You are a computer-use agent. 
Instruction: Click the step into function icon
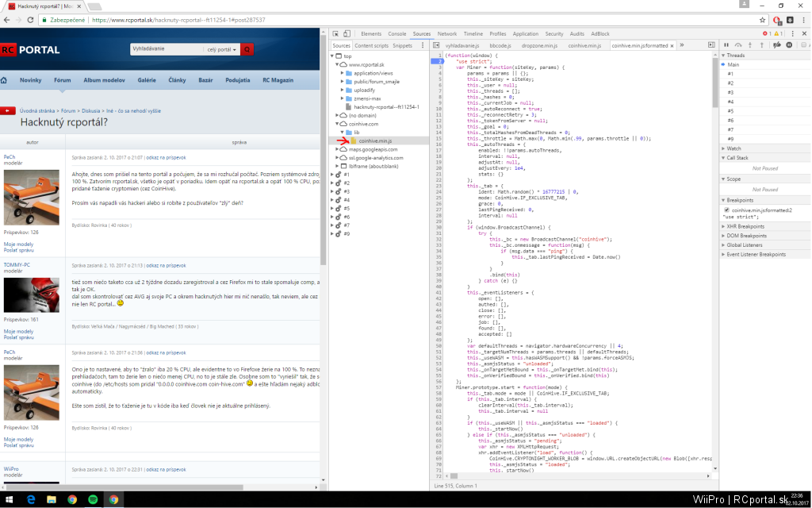pos(750,45)
